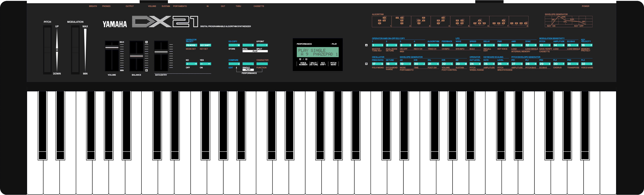Click the DATA ENTRY slider handle
The width and height of the screenshot is (644, 195).
(x=161, y=52)
